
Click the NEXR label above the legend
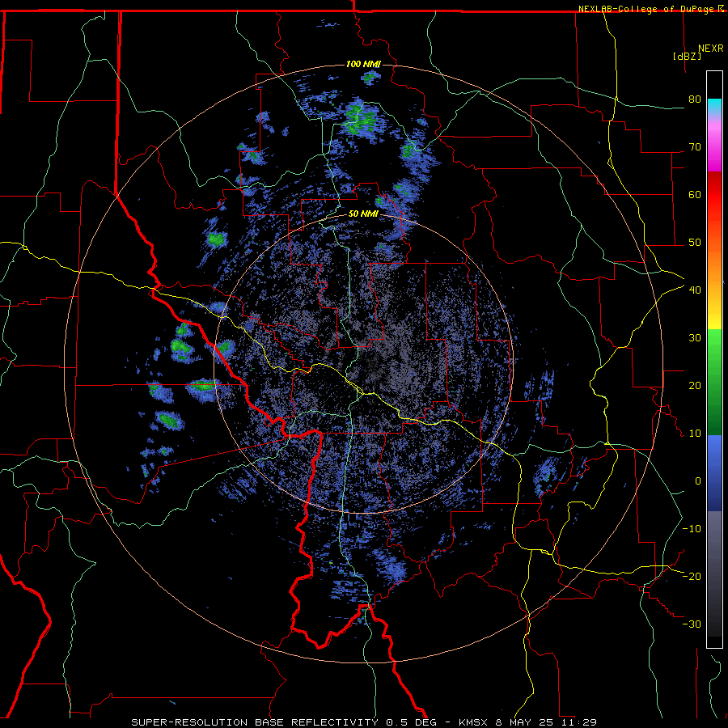coord(710,49)
